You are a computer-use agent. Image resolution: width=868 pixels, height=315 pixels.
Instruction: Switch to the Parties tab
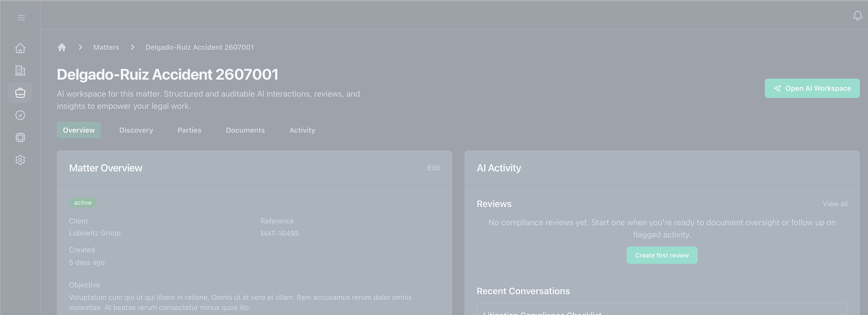[x=190, y=130]
